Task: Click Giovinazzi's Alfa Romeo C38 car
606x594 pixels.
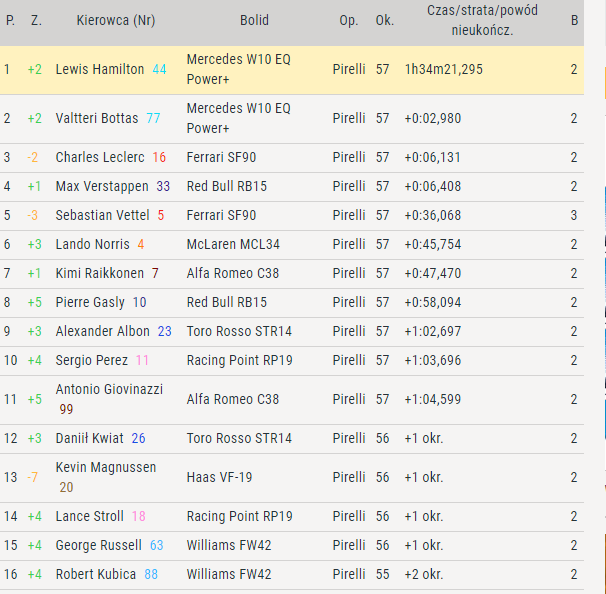Action: pos(233,399)
